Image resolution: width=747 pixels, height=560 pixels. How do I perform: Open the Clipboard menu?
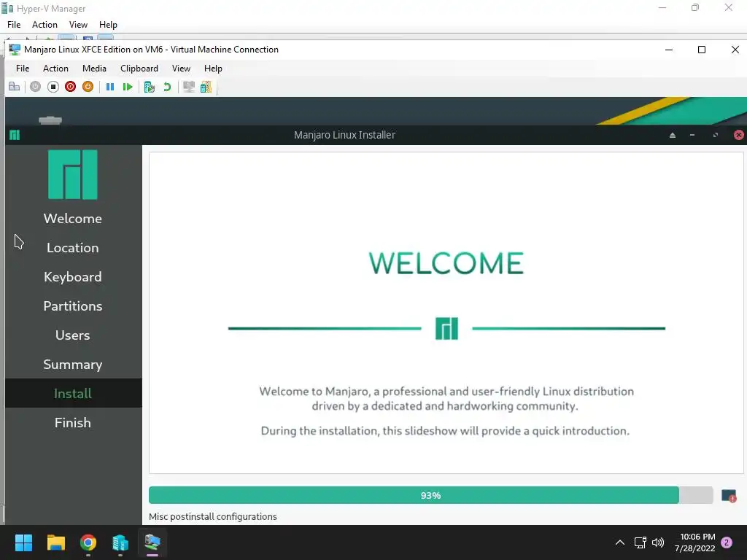click(139, 69)
